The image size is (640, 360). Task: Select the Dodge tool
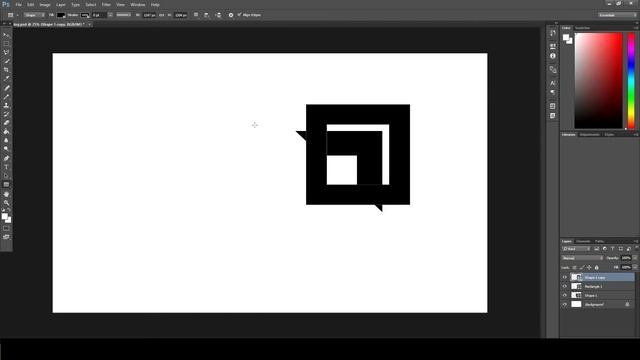tap(6, 149)
